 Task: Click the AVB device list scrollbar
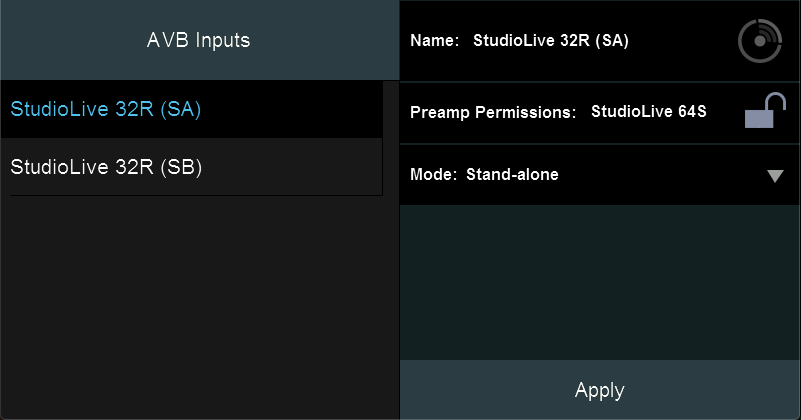click(x=391, y=249)
